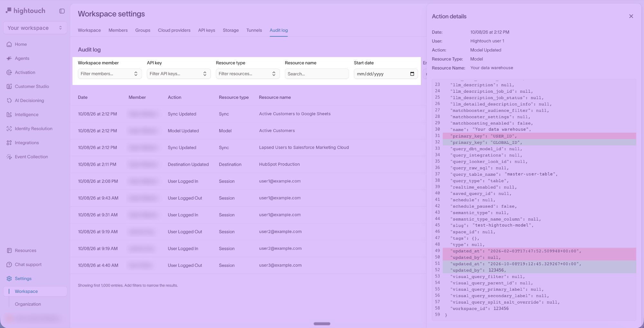Open the Filter resources dropdown
Image resolution: width=644 pixels, height=328 pixels.
[x=248, y=74]
